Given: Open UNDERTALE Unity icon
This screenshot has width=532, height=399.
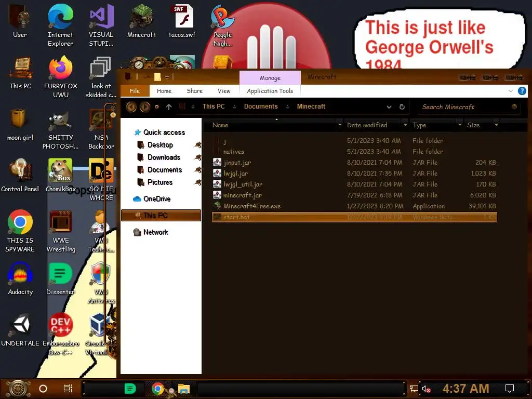Looking at the screenshot, I should click(x=20, y=330).
